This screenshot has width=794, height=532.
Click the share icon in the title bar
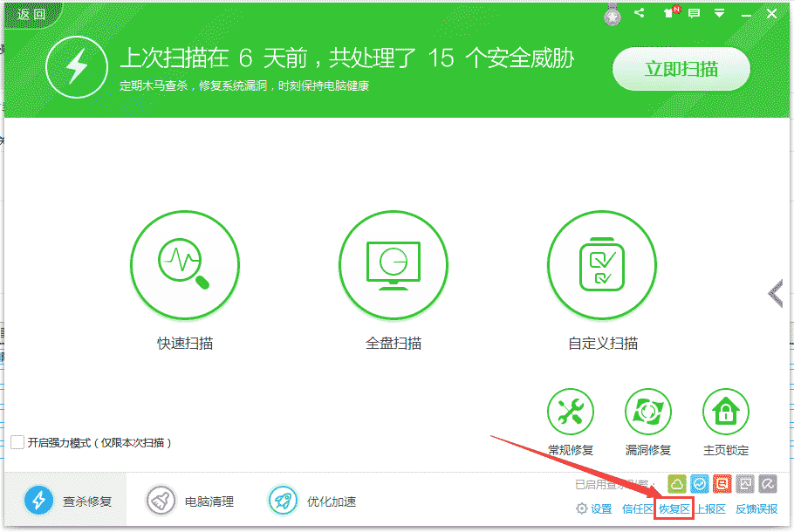click(x=639, y=13)
